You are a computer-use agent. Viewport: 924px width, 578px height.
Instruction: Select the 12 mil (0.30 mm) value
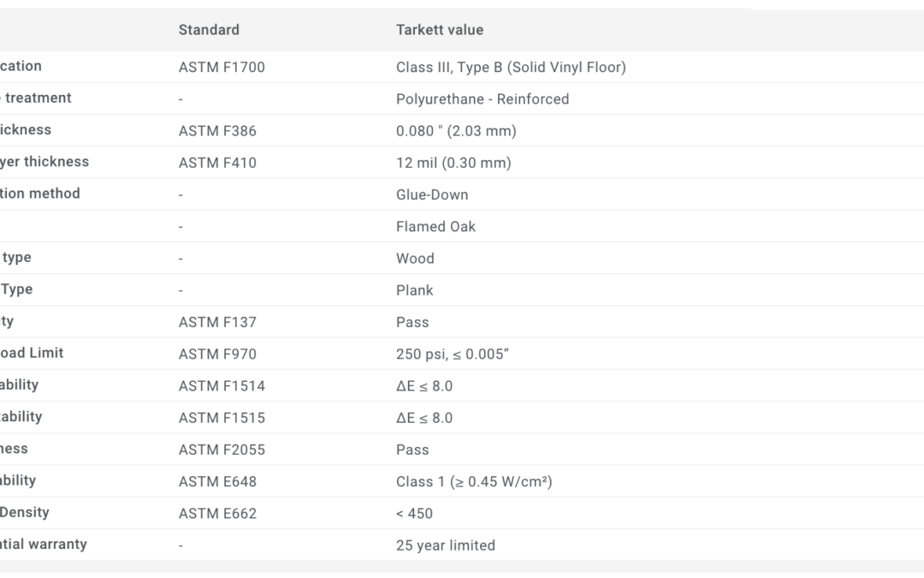pyautogui.click(x=453, y=163)
